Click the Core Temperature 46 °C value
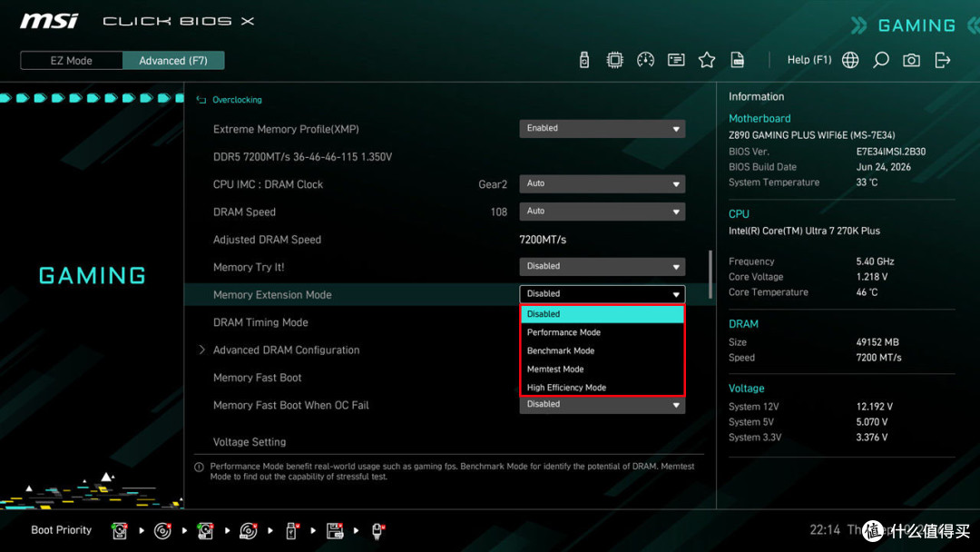The height and width of the screenshot is (552, 980). click(x=867, y=292)
